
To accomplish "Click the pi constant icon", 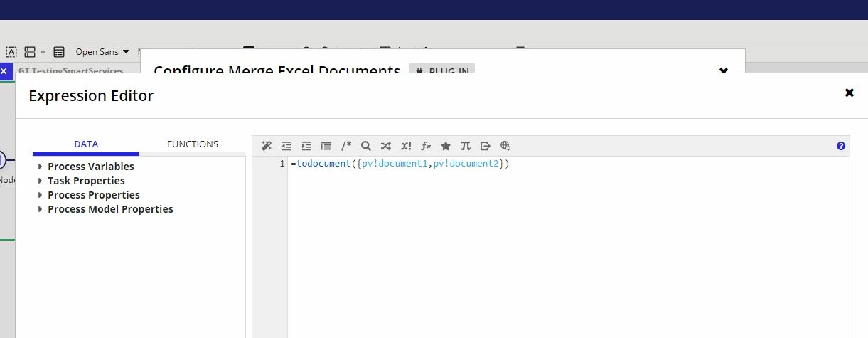I will [x=466, y=146].
